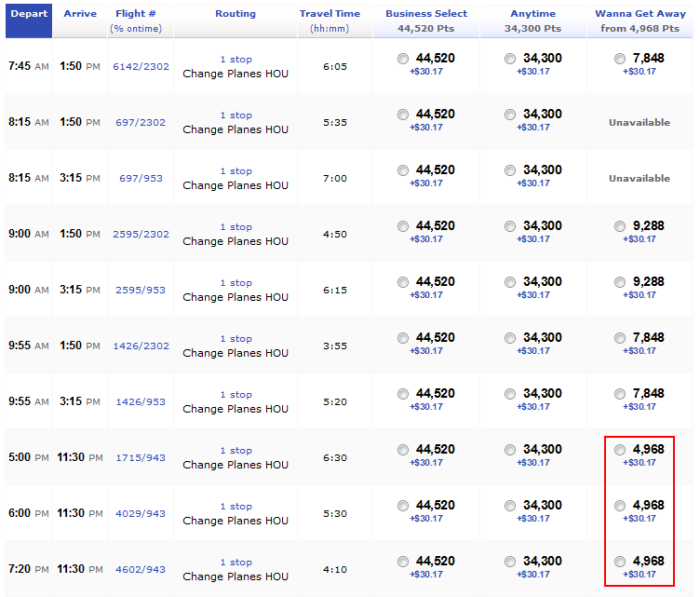This screenshot has height=597, width=700.
Task: Select Anytime fare for flight 1426/953
Action: coord(510,394)
